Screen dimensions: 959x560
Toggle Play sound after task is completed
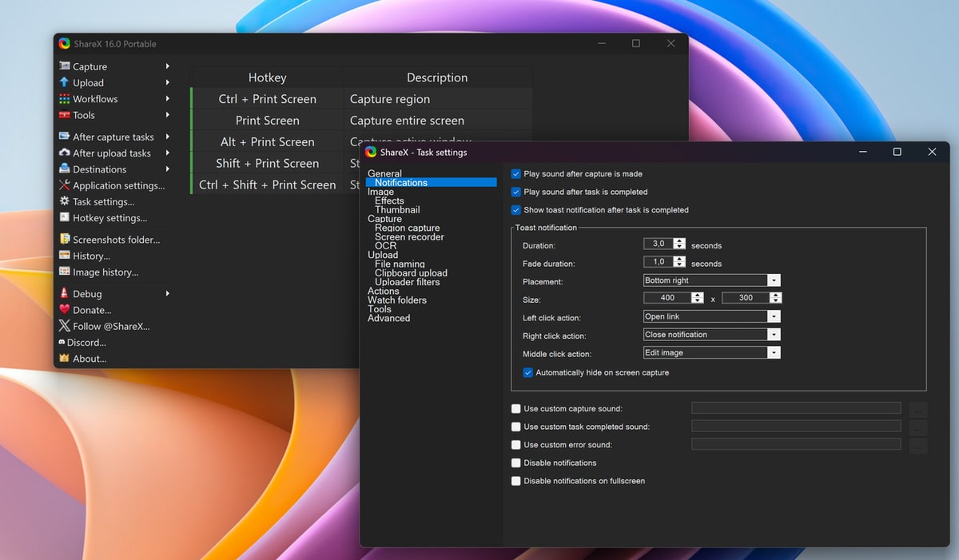point(516,192)
